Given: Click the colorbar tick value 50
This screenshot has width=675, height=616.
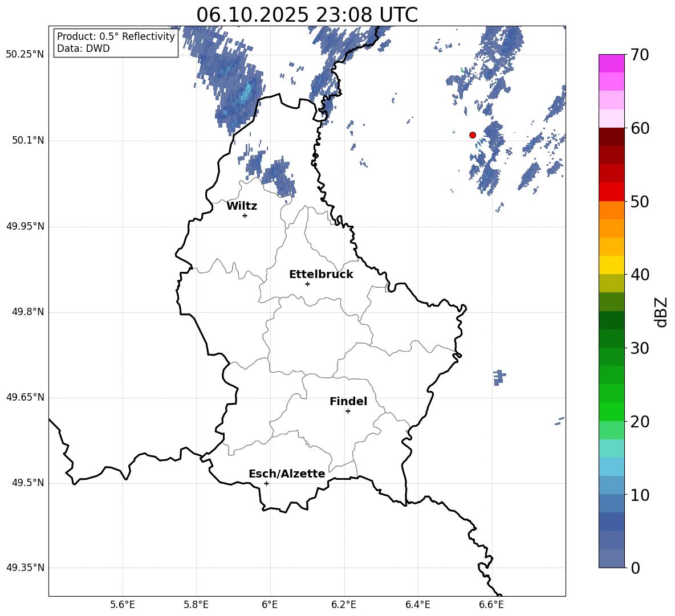Looking at the screenshot, I should pyautogui.click(x=640, y=201).
